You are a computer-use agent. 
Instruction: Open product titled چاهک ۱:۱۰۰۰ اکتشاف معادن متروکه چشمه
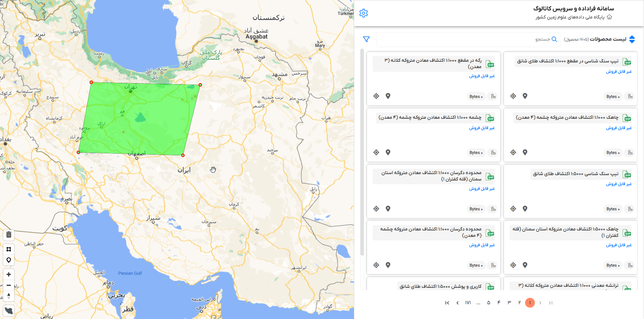tap(567, 117)
